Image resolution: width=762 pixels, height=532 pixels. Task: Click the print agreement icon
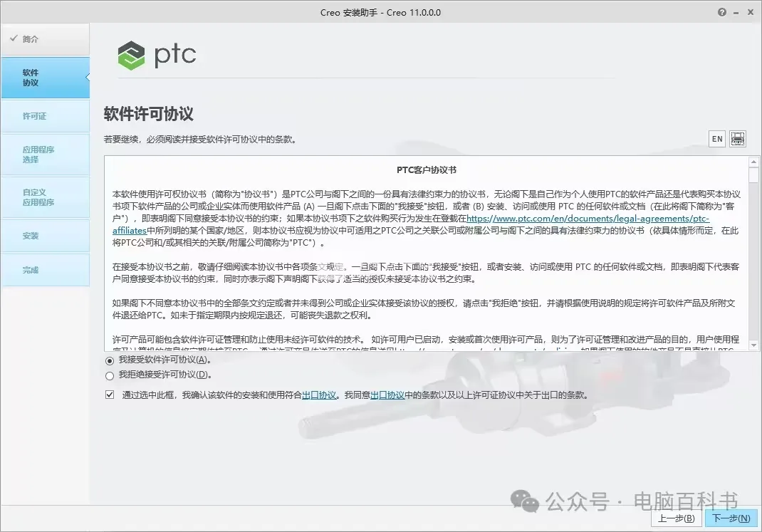click(x=737, y=139)
